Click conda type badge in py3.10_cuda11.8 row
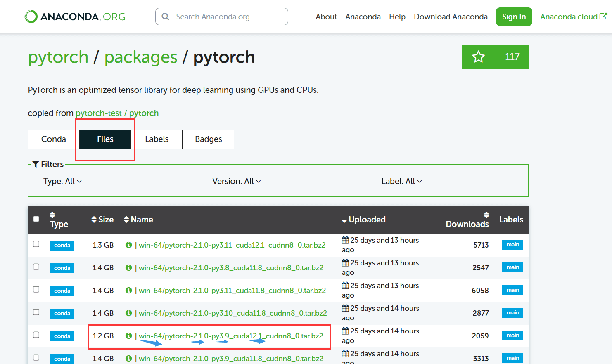This screenshot has width=612, height=364. click(62, 313)
